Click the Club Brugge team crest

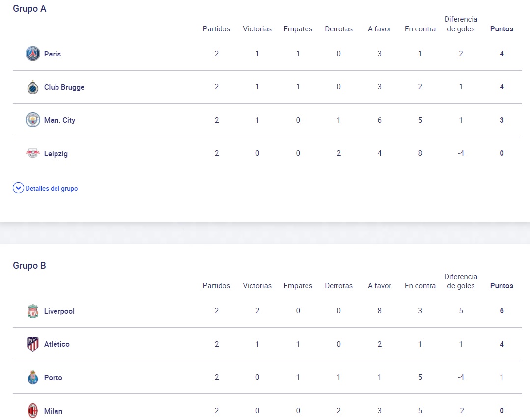[33, 87]
